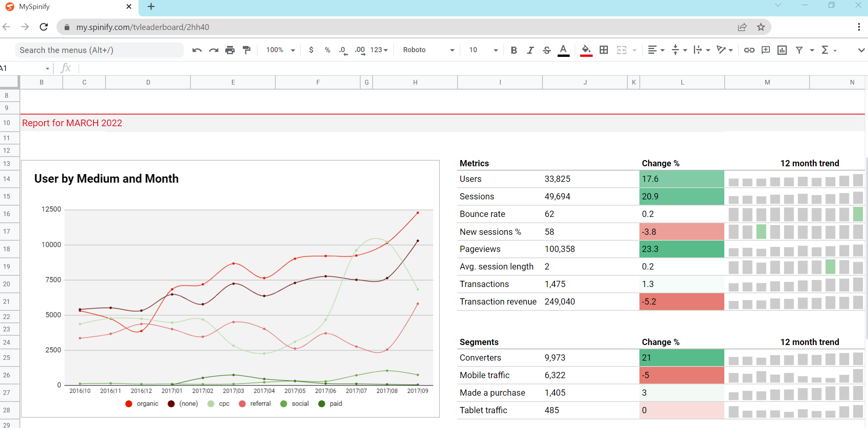Click the Converters change cell 21
Viewport: 868px width, 428px height.
coord(682,358)
